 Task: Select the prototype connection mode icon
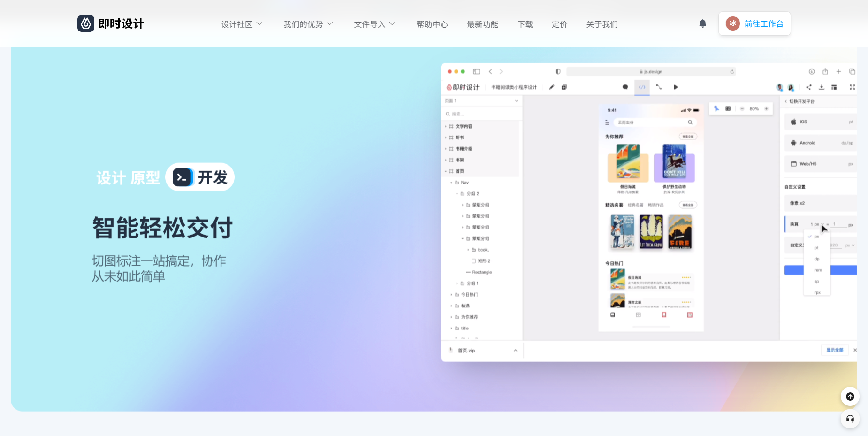(659, 87)
